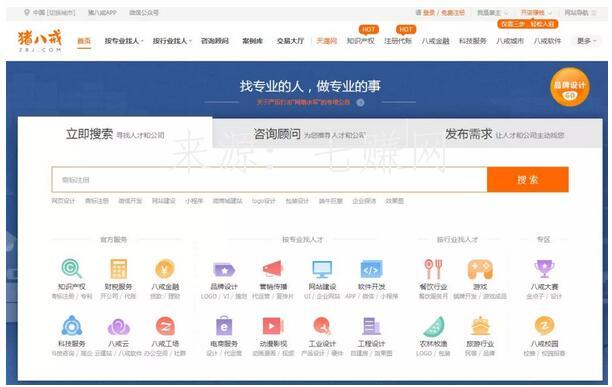The height and width of the screenshot is (387, 612).
Task: Click the orange 品牌设计 GO badge
Action: coord(569,87)
